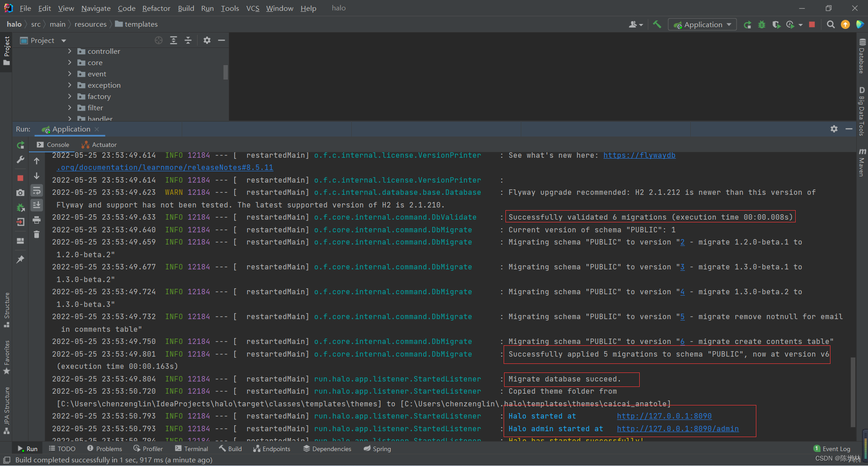The height and width of the screenshot is (466, 868).
Task: Close the Application run tab
Action: pyautogui.click(x=97, y=129)
